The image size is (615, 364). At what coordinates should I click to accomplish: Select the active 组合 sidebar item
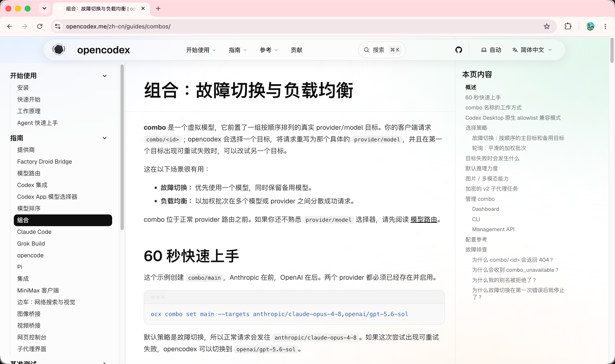(x=63, y=220)
